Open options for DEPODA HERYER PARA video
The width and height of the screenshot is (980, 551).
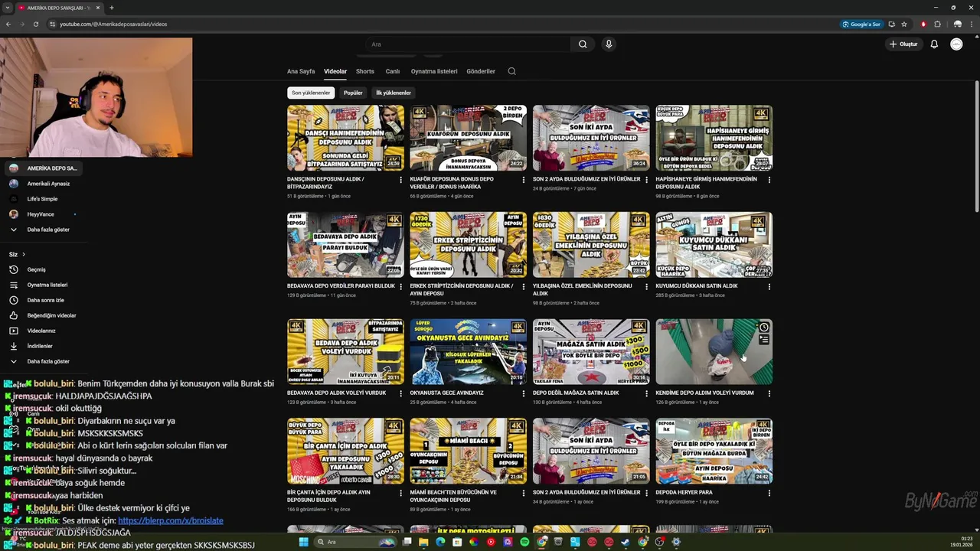tap(769, 493)
